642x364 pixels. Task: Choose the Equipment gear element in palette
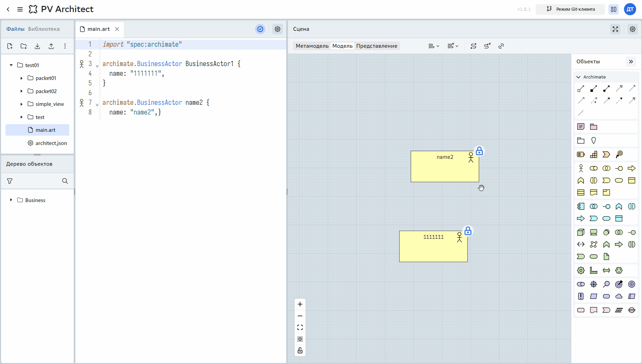(581, 270)
